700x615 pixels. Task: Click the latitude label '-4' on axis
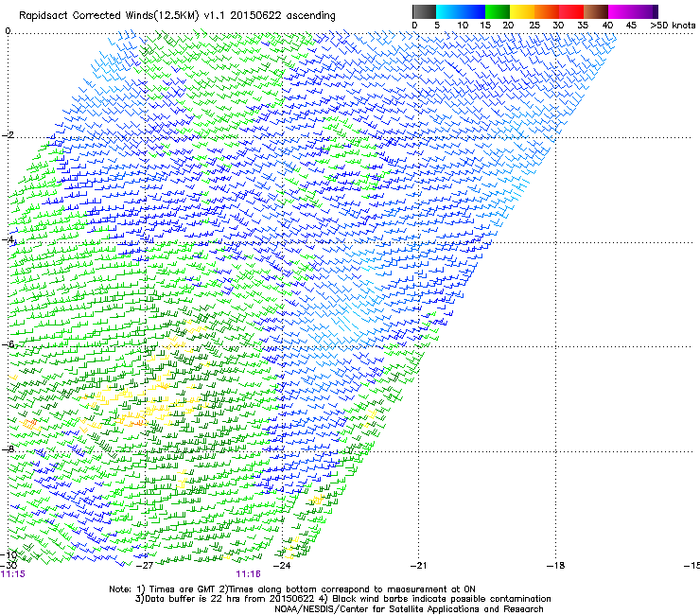coord(8,239)
